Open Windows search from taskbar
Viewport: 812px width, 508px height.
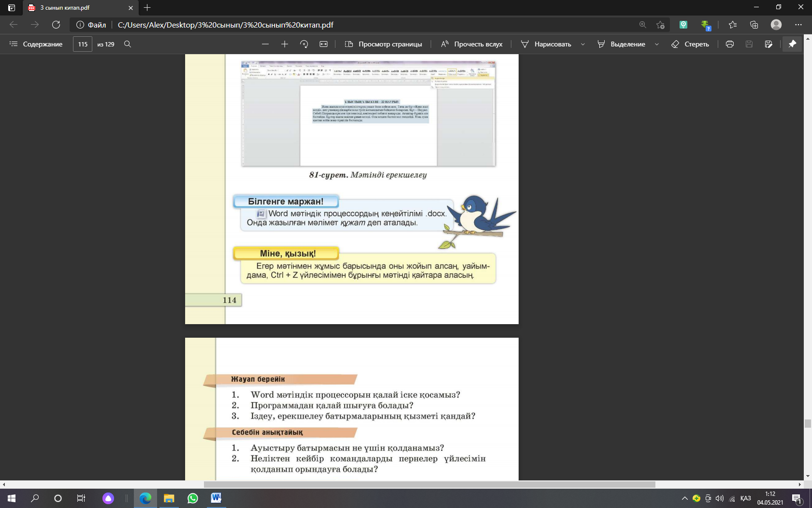(35, 498)
